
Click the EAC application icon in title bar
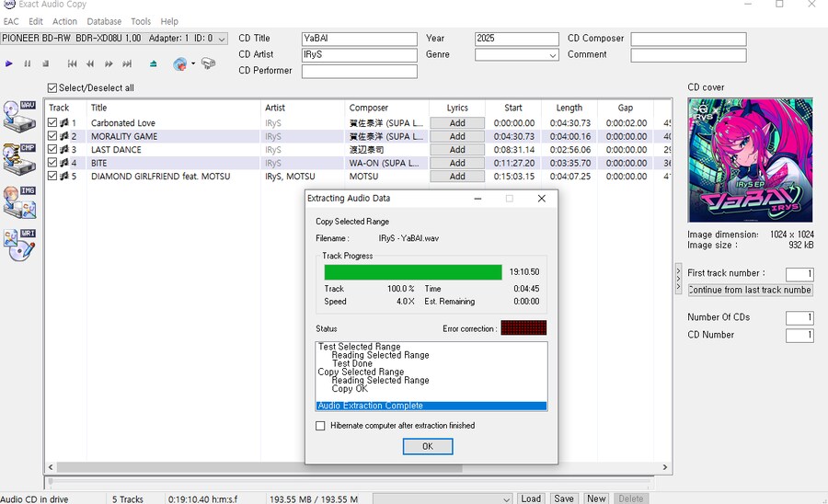[9, 5]
